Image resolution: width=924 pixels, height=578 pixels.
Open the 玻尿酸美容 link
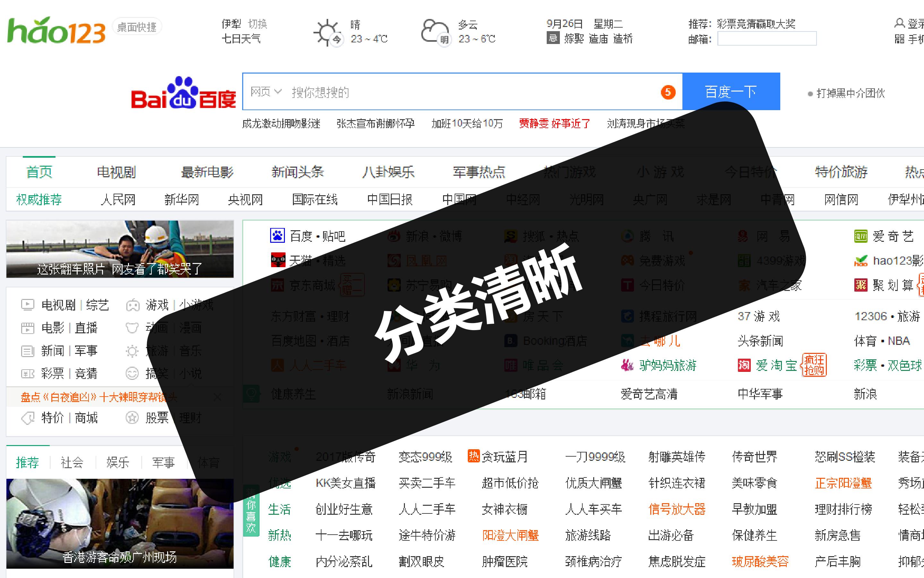point(760,562)
